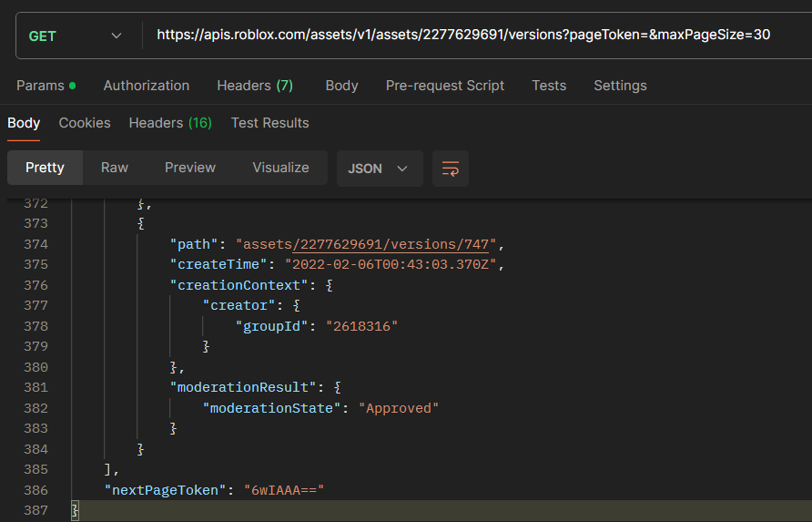The image size is (812, 522).
Task: Click the groupId value "2618316"
Action: (361, 326)
